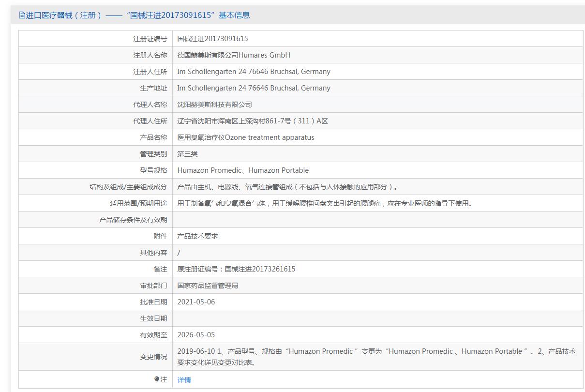Select agent name 沈阳赫美斯科技有限公司
The width and height of the screenshot is (585, 392).
point(215,105)
